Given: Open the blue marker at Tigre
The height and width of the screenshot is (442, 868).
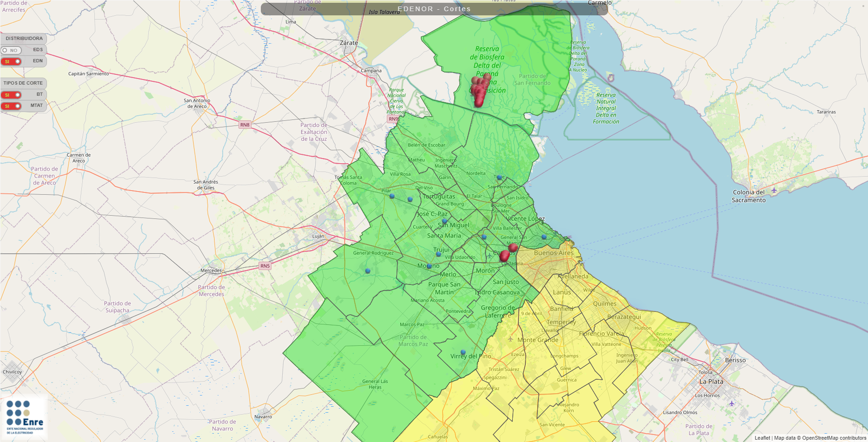Looking at the screenshot, I should pyautogui.click(x=499, y=178).
